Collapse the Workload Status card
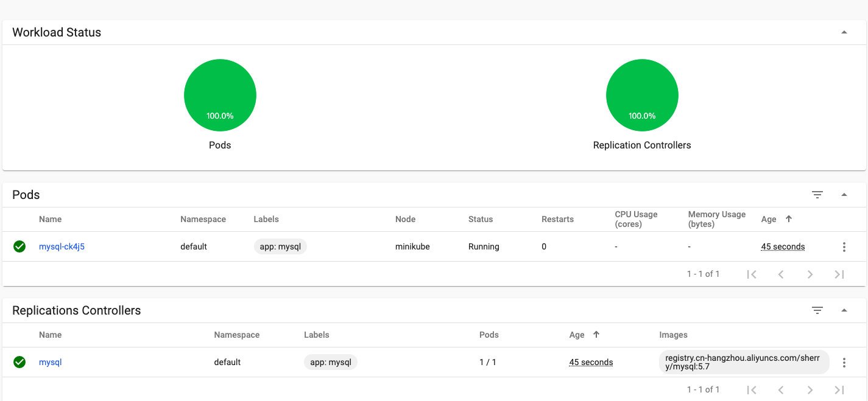The image size is (868, 401). (844, 32)
